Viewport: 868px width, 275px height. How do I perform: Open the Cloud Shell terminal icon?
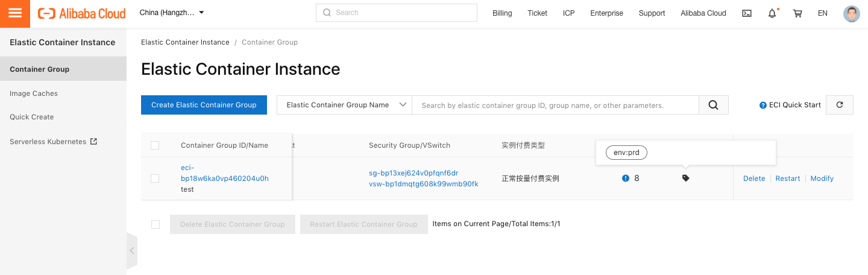point(747,13)
